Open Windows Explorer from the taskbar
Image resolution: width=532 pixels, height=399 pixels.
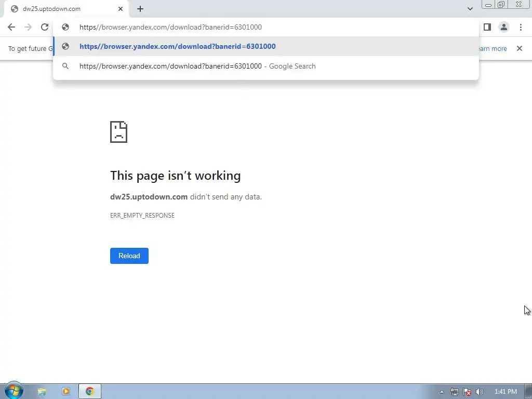(x=42, y=392)
